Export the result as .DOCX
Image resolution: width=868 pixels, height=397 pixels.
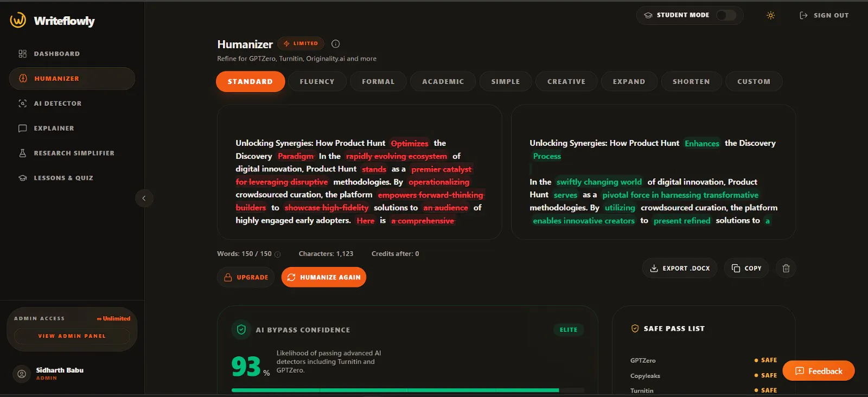click(x=680, y=268)
